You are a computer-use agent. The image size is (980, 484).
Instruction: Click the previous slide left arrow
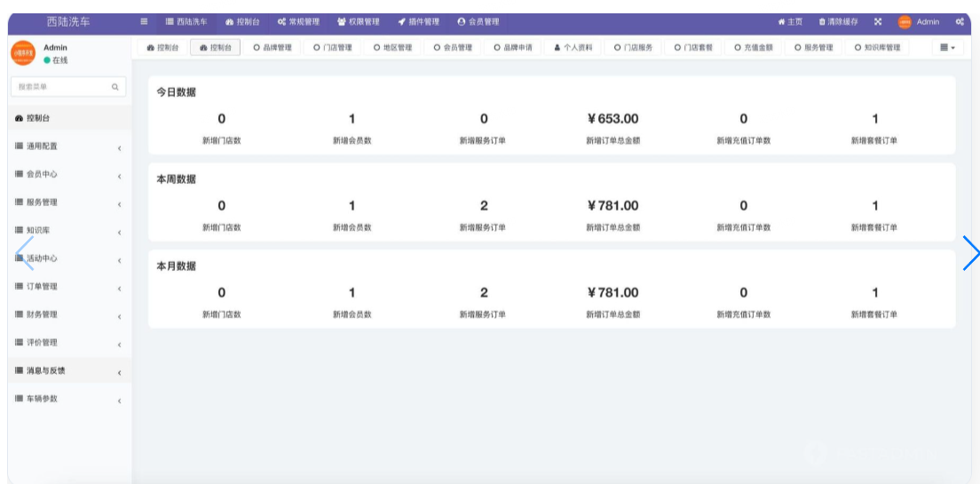point(25,253)
